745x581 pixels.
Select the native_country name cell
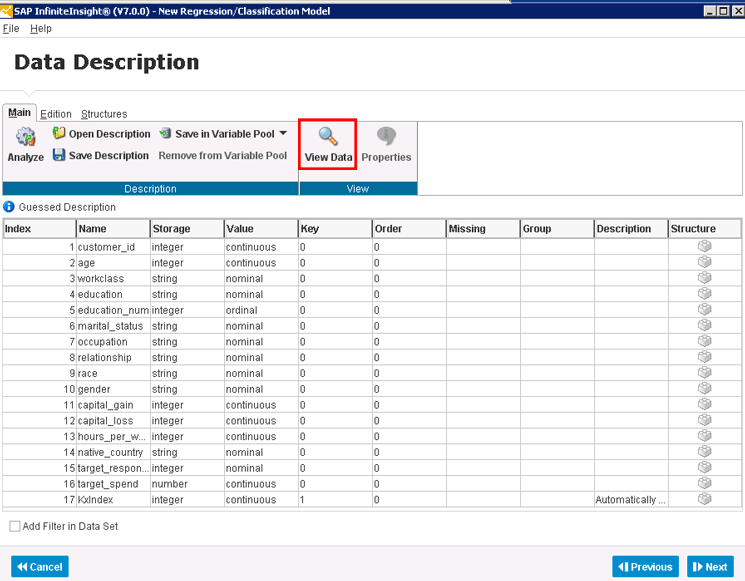coord(113,452)
